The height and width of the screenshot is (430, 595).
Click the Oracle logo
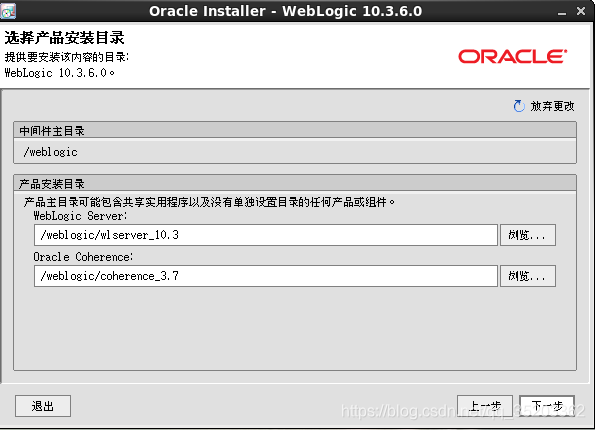pos(513,57)
